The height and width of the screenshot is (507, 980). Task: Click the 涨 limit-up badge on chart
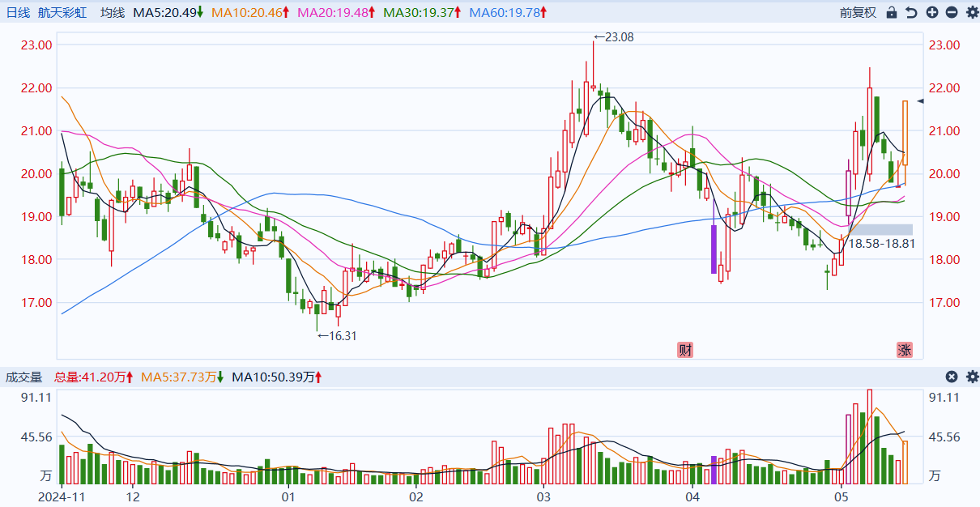(x=905, y=350)
